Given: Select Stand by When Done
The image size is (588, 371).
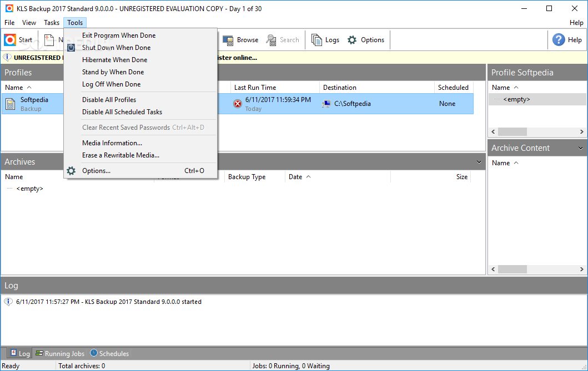Looking at the screenshot, I should (x=113, y=72).
